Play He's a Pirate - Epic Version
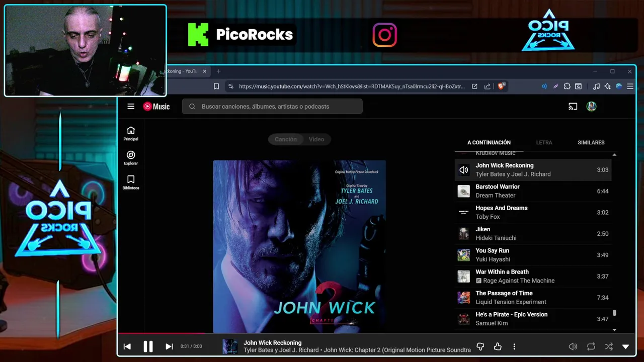644x362 pixels. pyautogui.click(x=533, y=319)
